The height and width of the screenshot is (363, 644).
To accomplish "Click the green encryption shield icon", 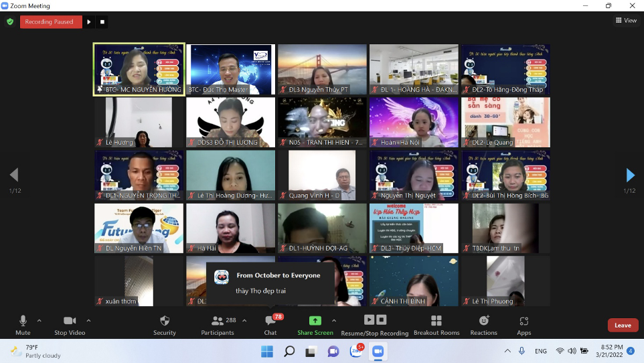I will click(10, 21).
